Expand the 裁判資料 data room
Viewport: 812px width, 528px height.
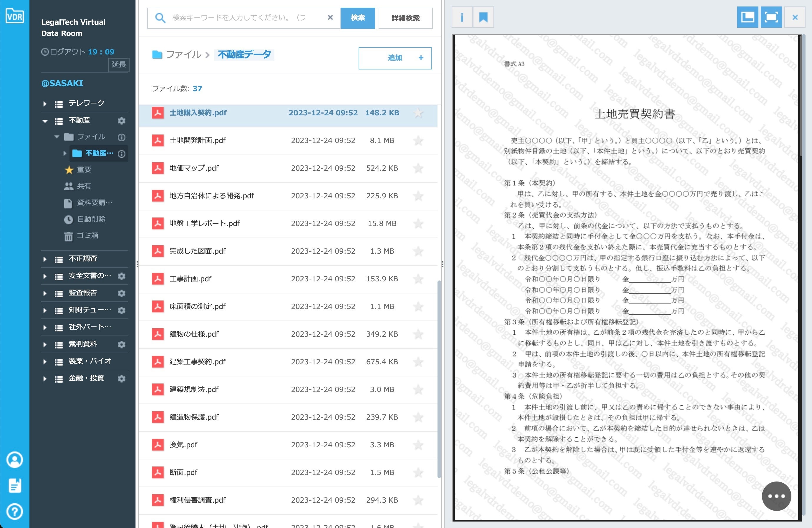tap(45, 345)
